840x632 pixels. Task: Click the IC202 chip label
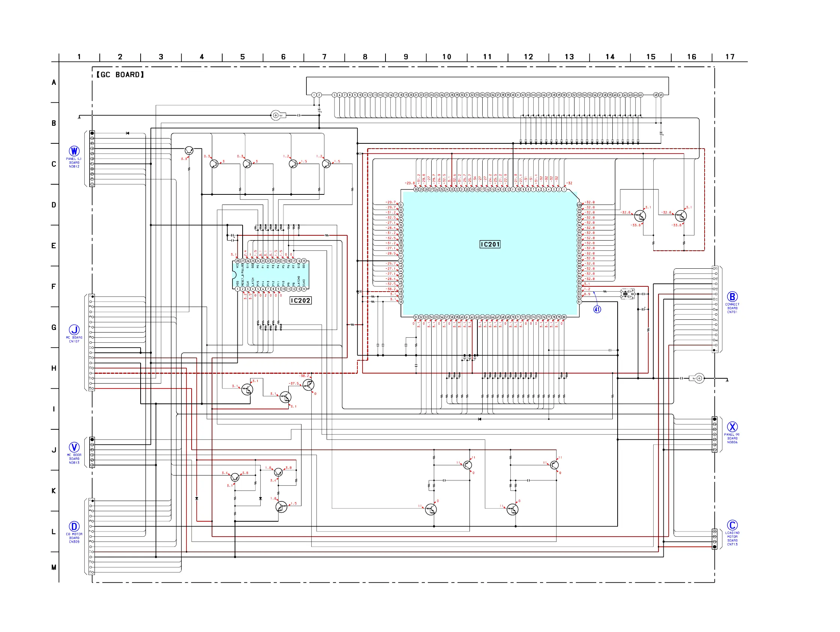(300, 301)
